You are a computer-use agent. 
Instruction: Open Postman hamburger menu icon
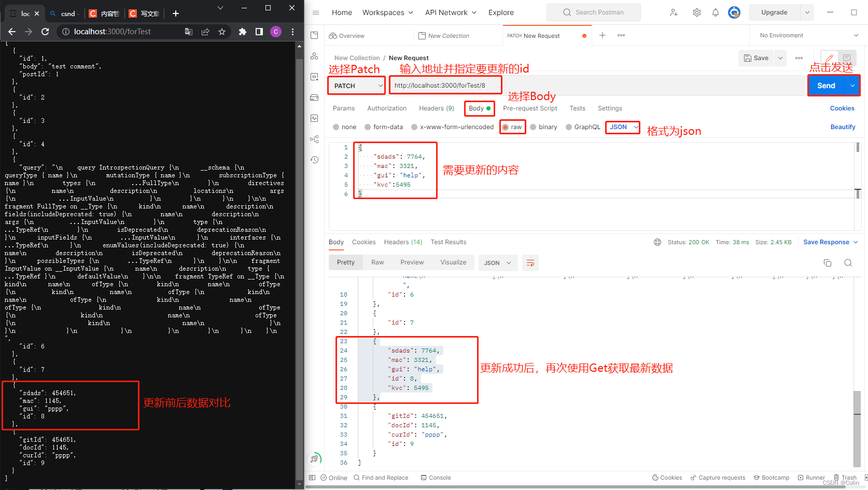tap(315, 12)
